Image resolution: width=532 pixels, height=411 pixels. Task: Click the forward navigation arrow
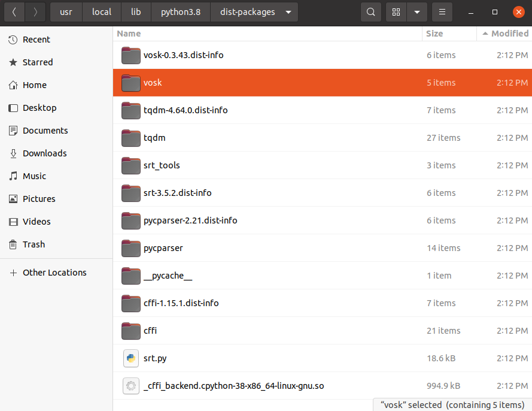(35, 11)
